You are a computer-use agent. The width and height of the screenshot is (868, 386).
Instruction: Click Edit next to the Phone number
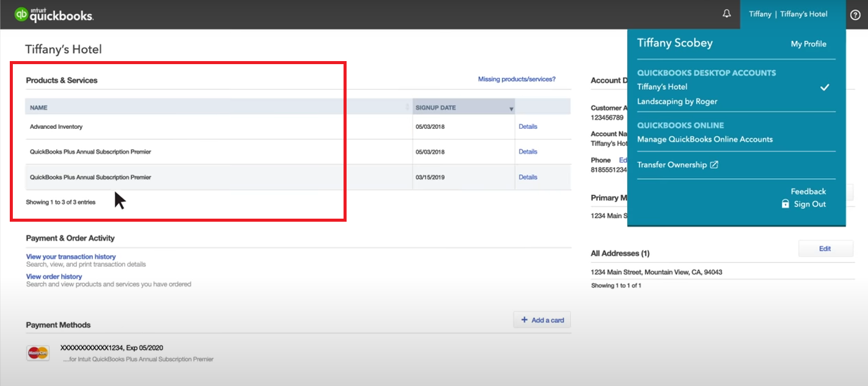tap(625, 159)
